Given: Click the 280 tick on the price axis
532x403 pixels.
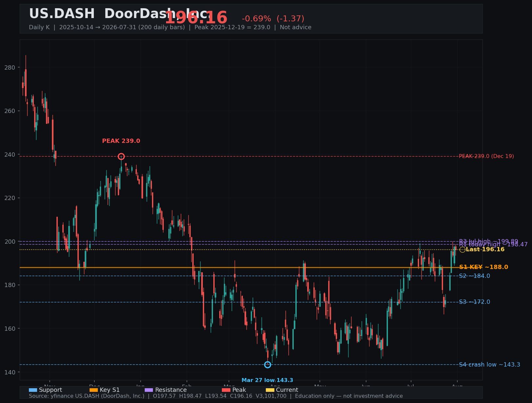Looking at the screenshot, I should 10,68.
